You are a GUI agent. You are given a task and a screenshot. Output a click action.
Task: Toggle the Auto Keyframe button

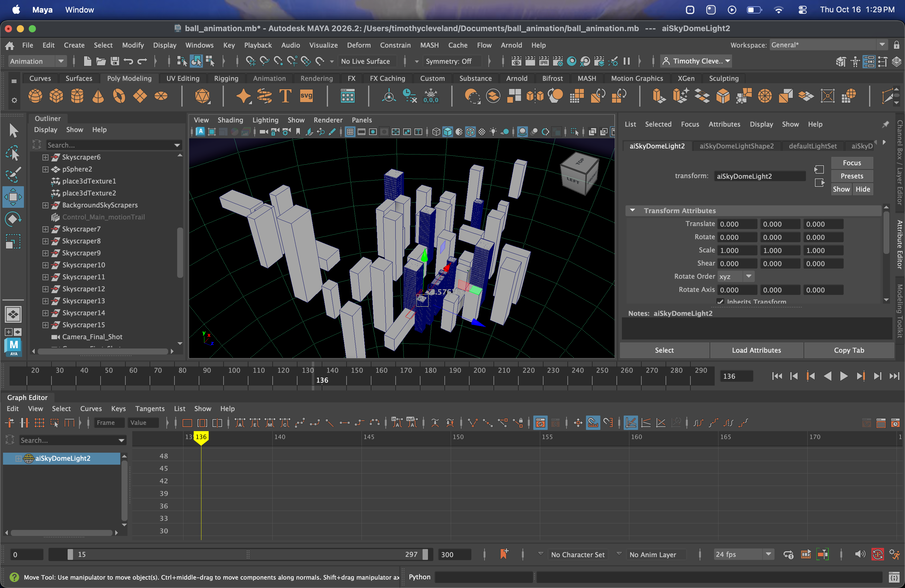877,554
